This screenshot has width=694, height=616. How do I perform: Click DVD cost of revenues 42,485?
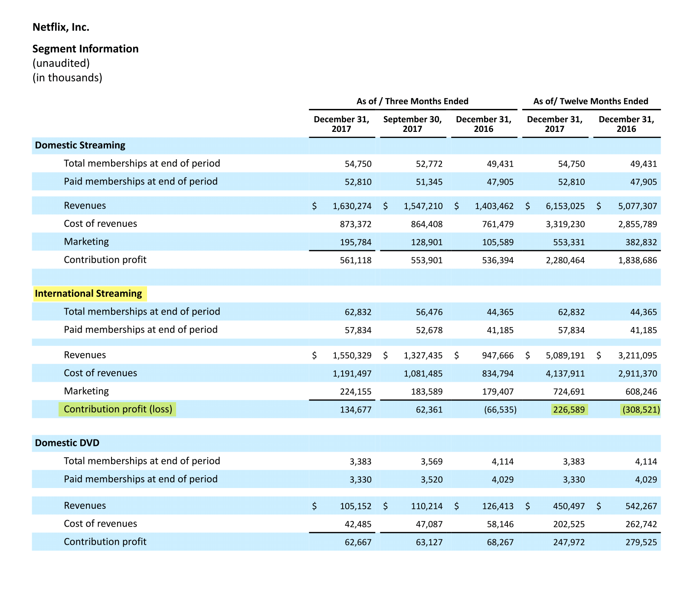point(358,524)
